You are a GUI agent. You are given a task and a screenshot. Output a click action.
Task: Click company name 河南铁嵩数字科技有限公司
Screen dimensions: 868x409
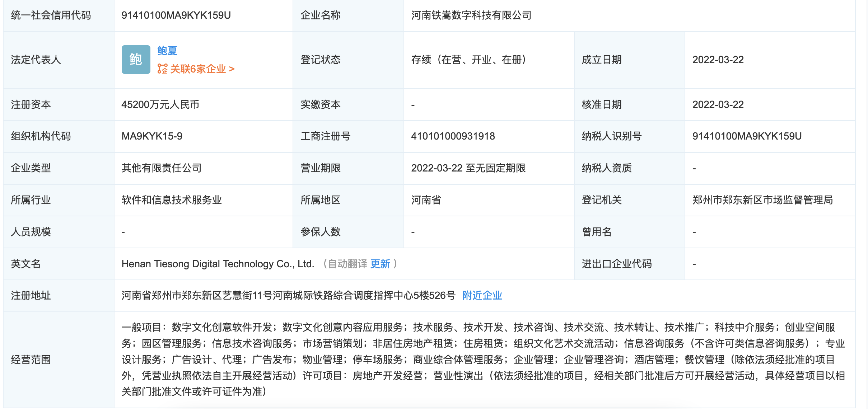[471, 15]
